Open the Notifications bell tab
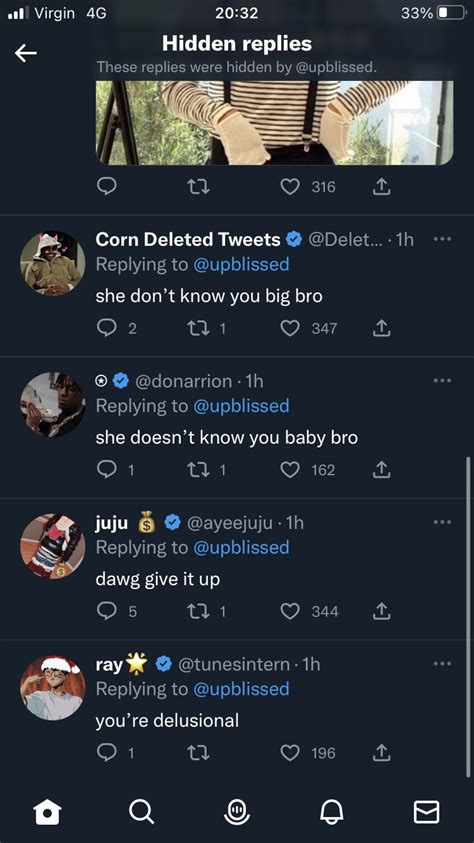Image resolution: width=474 pixels, height=843 pixels. tap(332, 811)
